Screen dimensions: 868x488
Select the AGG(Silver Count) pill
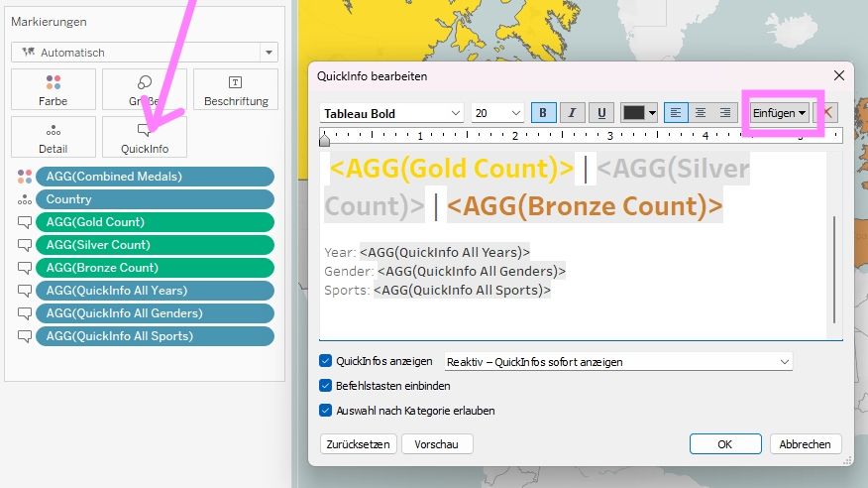click(x=155, y=245)
